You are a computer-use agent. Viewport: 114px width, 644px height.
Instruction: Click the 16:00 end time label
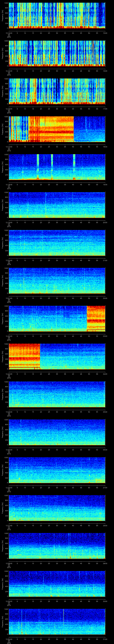[x=105, y=71]
